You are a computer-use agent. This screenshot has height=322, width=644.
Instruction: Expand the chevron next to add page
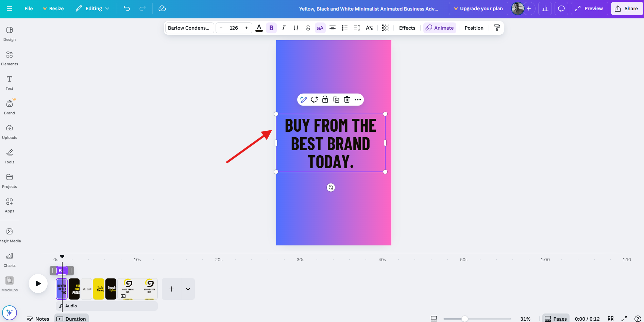coord(188,289)
